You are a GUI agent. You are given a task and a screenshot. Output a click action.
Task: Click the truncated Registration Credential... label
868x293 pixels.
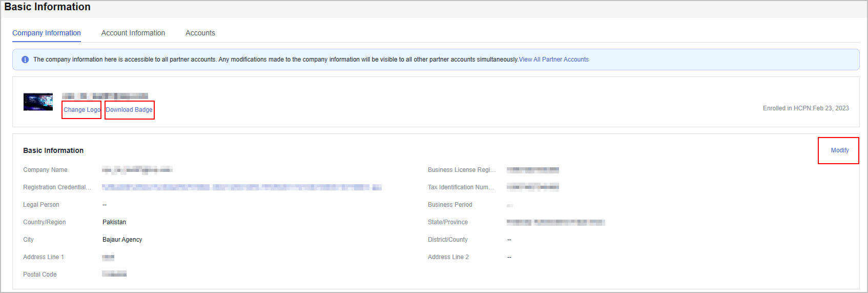[57, 187]
